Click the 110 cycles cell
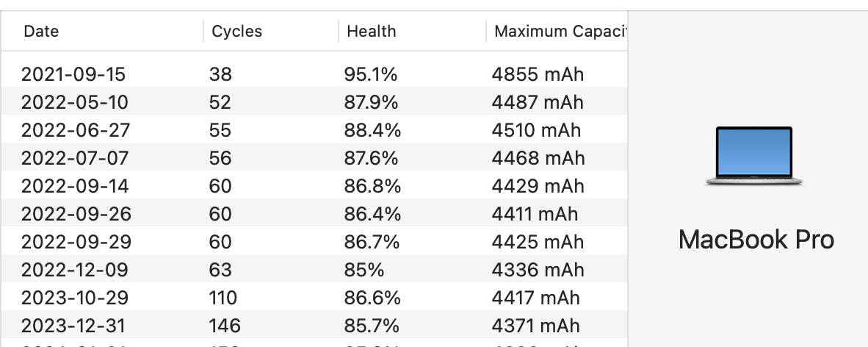 tap(223, 298)
